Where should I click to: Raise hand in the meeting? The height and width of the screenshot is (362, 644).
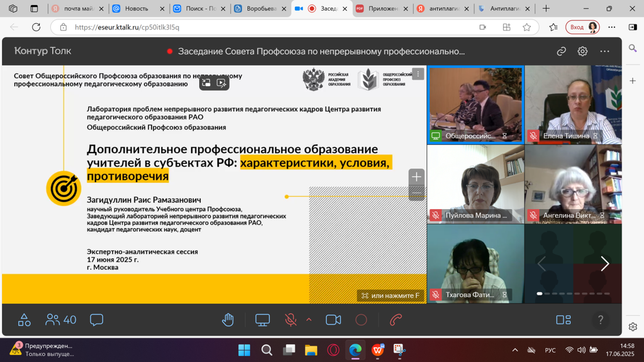tap(228, 320)
